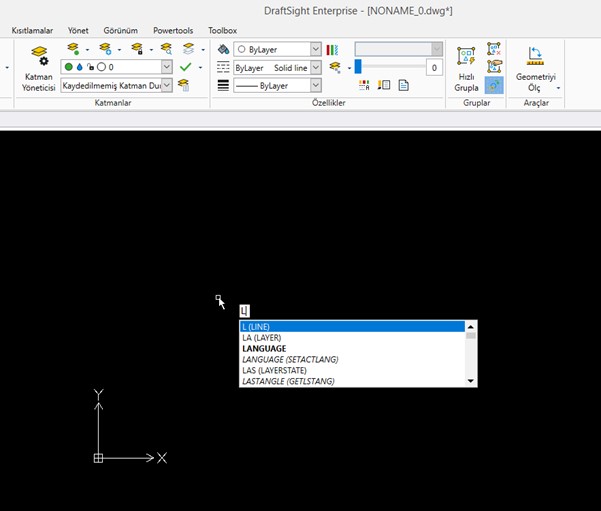The height and width of the screenshot is (511, 601).
Task: Click the transparency value input field
Action: (x=433, y=67)
